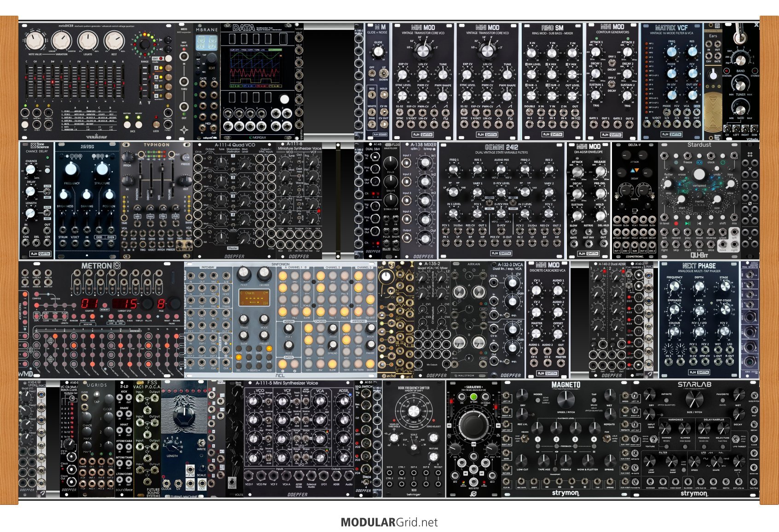The height and width of the screenshot is (532, 779).
Task: Click the Sinfonion MENU button
Action: [x=238, y=348]
